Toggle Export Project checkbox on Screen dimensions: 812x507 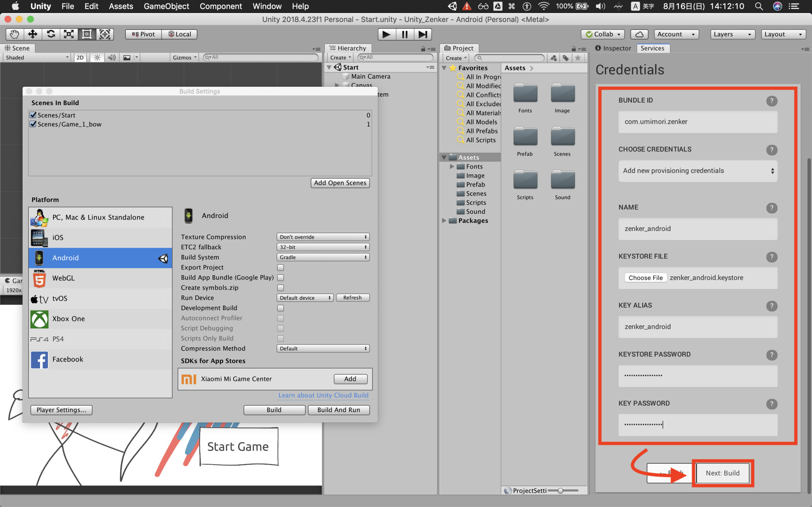(281, 267)
